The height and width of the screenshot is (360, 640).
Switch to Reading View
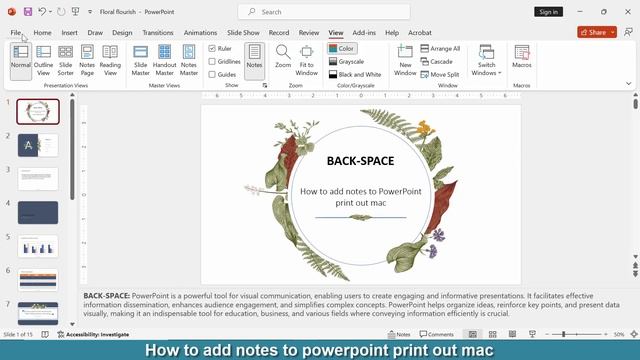click(x=110, y=61)
